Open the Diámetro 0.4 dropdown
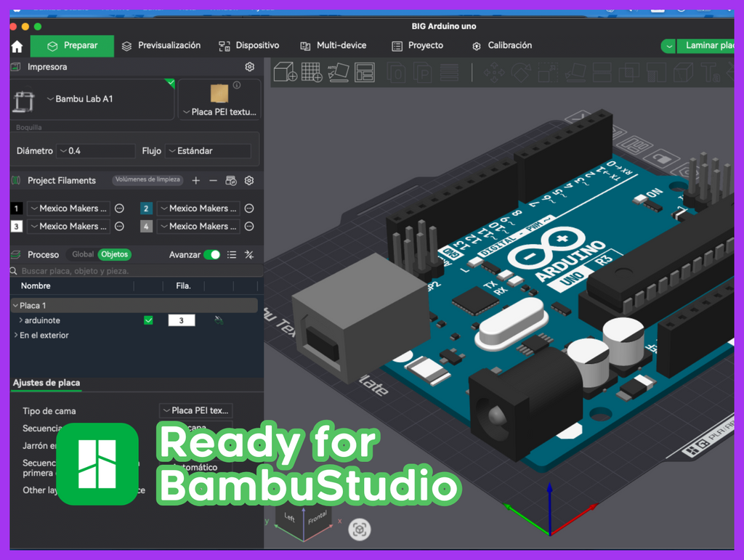 point(96,151)
